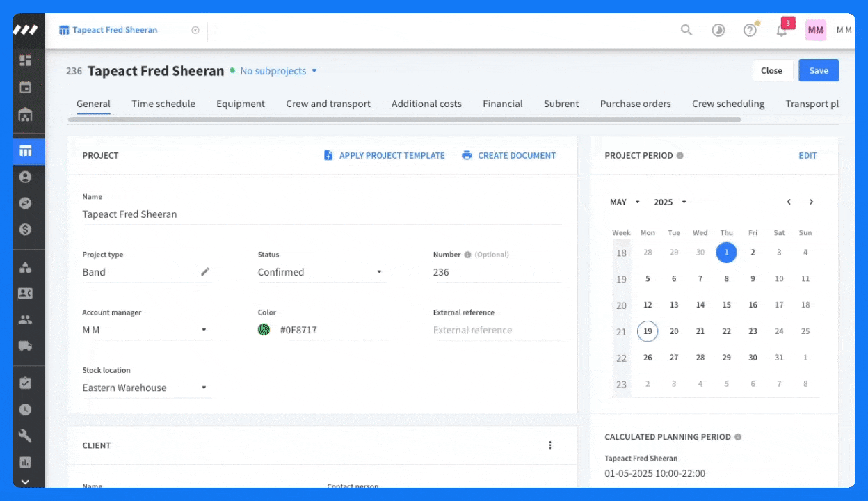Open the wrench maintenance icon in sidebar
This screenshot has width=868, height=501.
pyautogui.click(x=25, y=436)
